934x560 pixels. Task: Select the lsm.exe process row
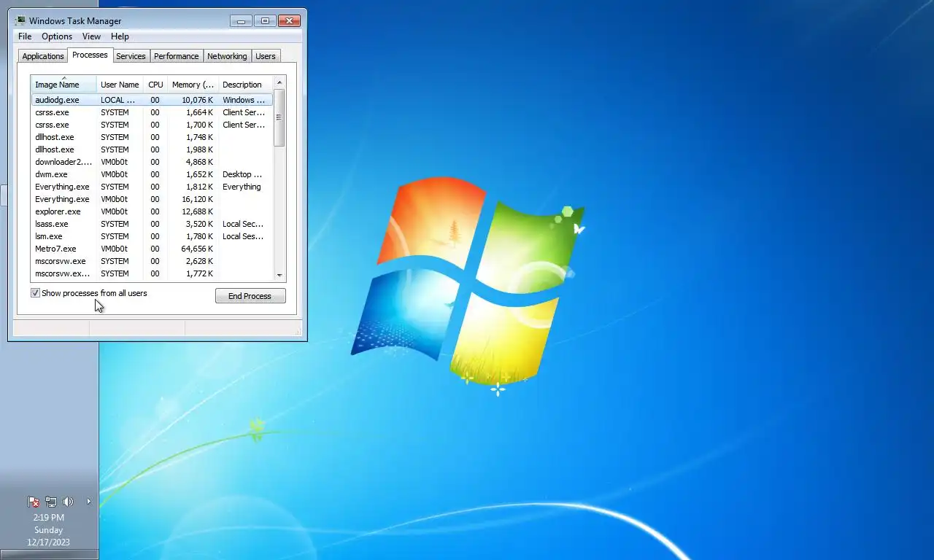[152, 236]
